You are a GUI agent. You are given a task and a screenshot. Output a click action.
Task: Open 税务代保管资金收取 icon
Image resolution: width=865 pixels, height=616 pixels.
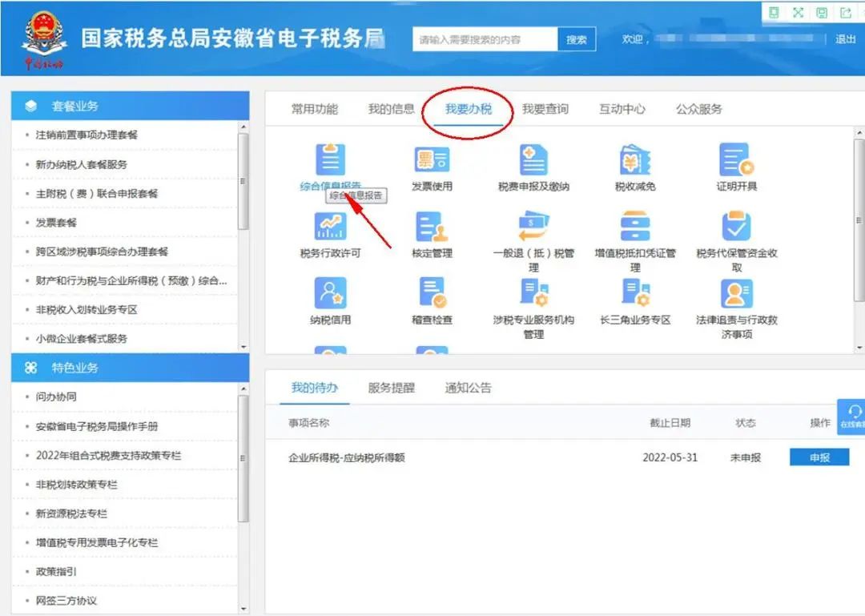[x=737, y=227]
